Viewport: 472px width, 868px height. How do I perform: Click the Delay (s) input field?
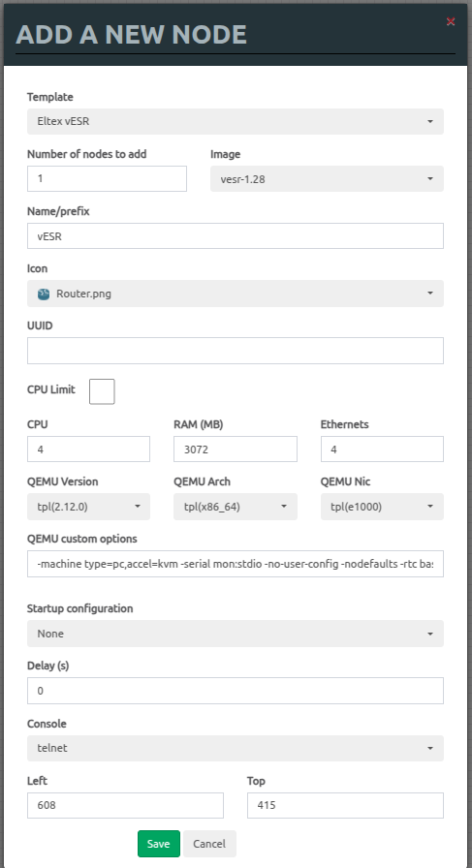pyautogui.click(x=236, y=691)
